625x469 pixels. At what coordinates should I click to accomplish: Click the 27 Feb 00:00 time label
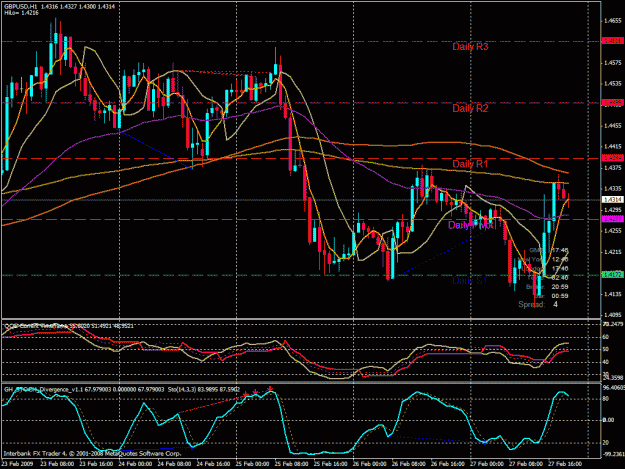487,464
